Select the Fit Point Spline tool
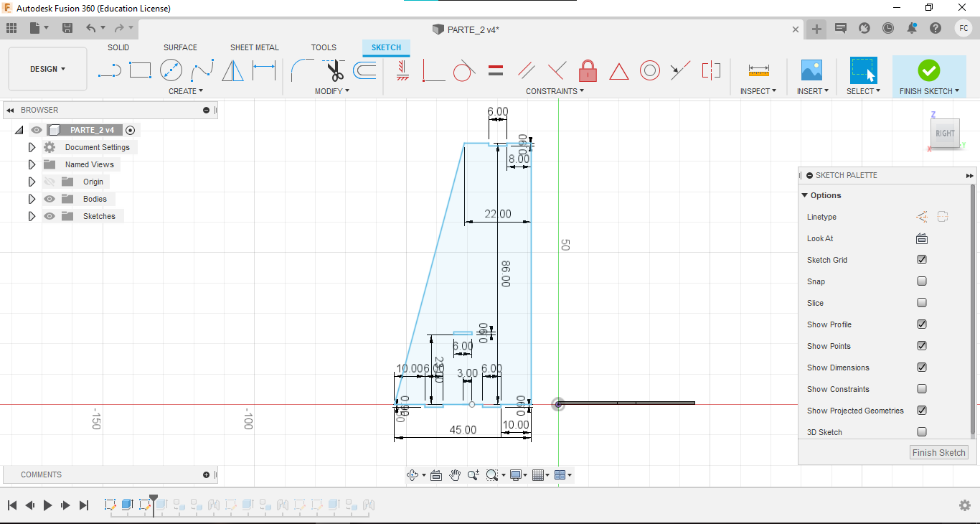The image size is (980, 524). click(x=202, y=70)
